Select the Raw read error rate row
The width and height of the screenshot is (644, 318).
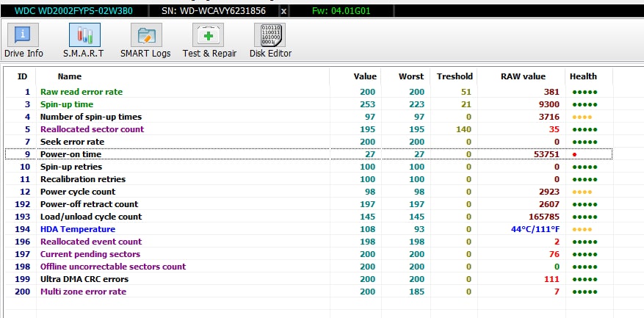pyautogui.click(x=308, y=92)
